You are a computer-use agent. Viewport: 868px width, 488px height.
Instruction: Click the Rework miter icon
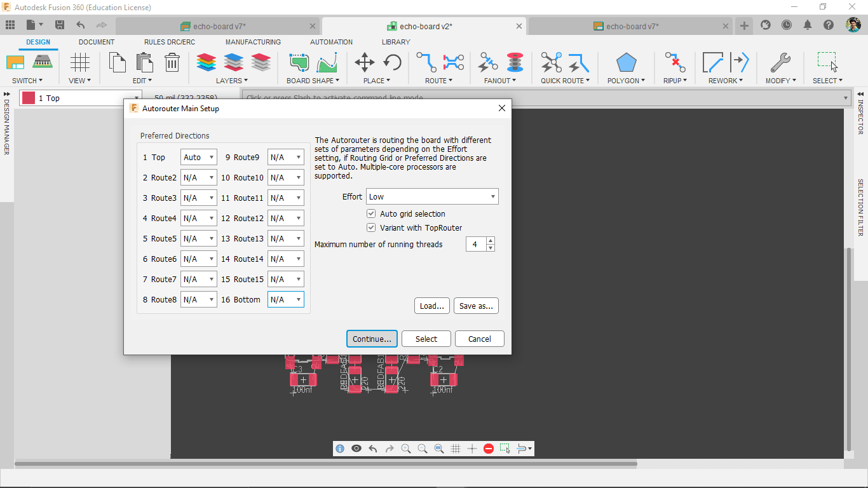click(x=713, y=62)
